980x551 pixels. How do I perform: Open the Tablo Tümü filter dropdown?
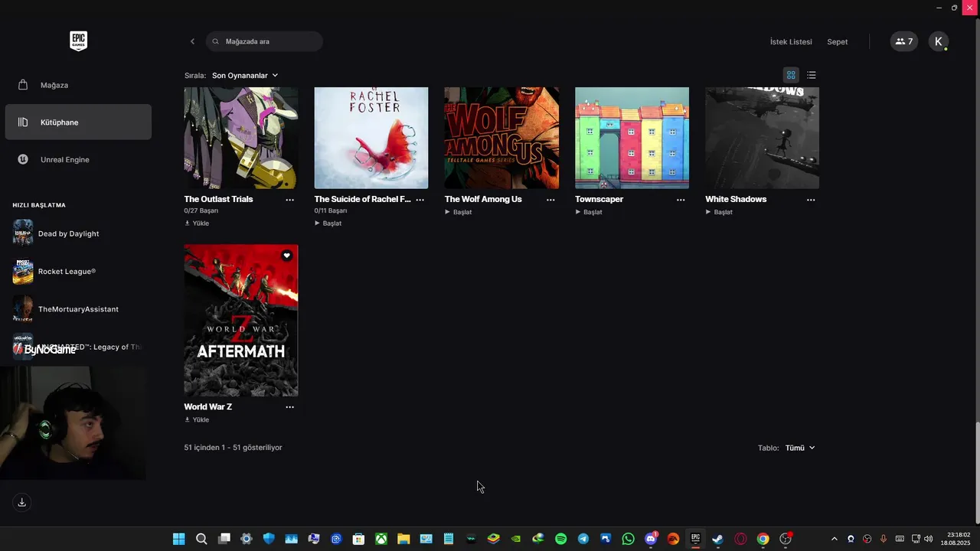(x=799, y=448)
